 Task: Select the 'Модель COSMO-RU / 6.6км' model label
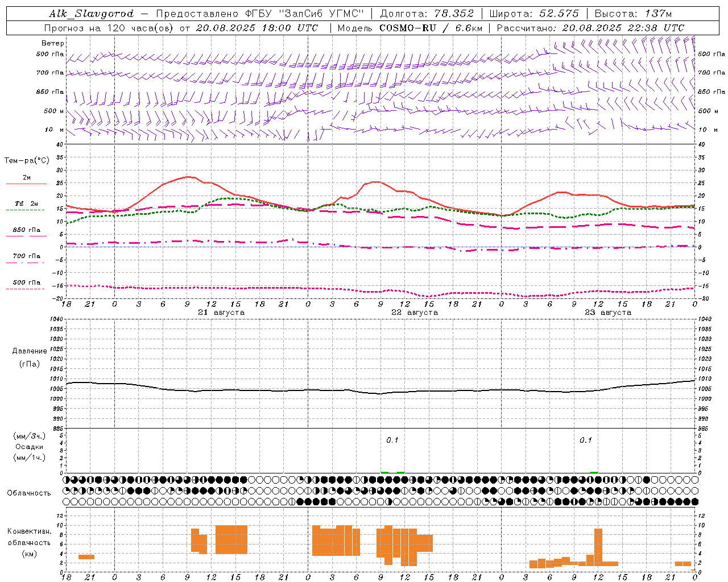click(x=410, y=28)
